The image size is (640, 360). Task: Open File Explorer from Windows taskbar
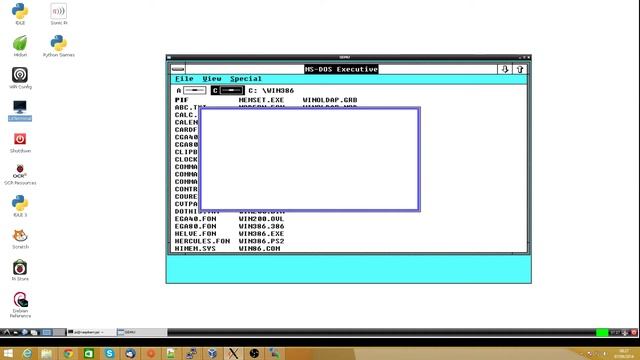click(47, 353)
